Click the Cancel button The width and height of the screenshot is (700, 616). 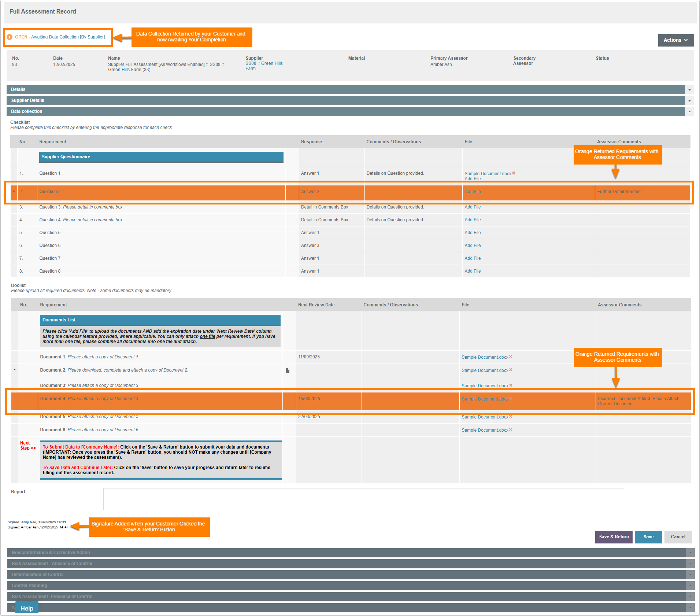tap(678, 537)
